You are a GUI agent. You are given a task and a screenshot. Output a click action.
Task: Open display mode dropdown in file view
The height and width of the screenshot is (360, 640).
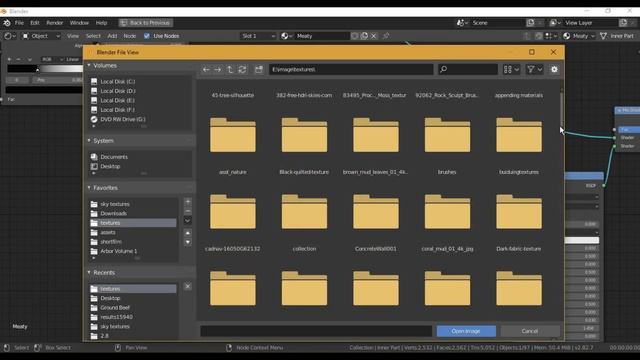coord(511,70)
